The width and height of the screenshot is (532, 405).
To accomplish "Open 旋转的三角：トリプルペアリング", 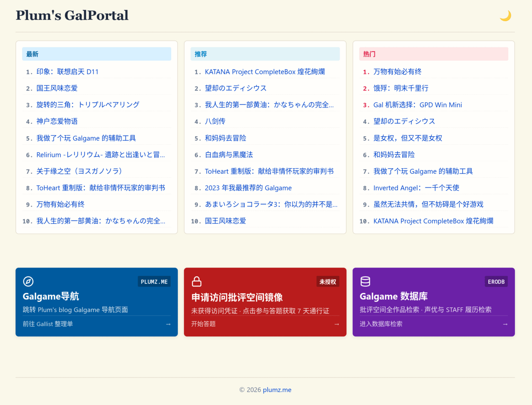I will (88, 105).
